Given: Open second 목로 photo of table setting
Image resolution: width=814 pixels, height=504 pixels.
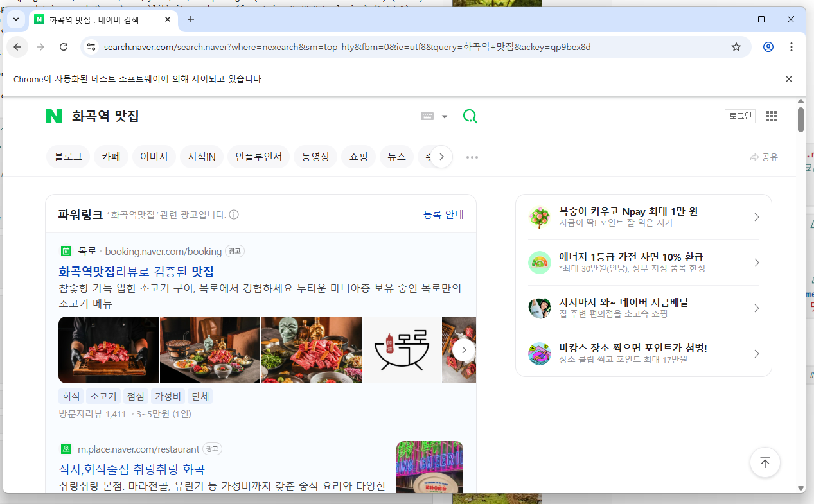Looking at the screenshot, I should coord(210,350).
